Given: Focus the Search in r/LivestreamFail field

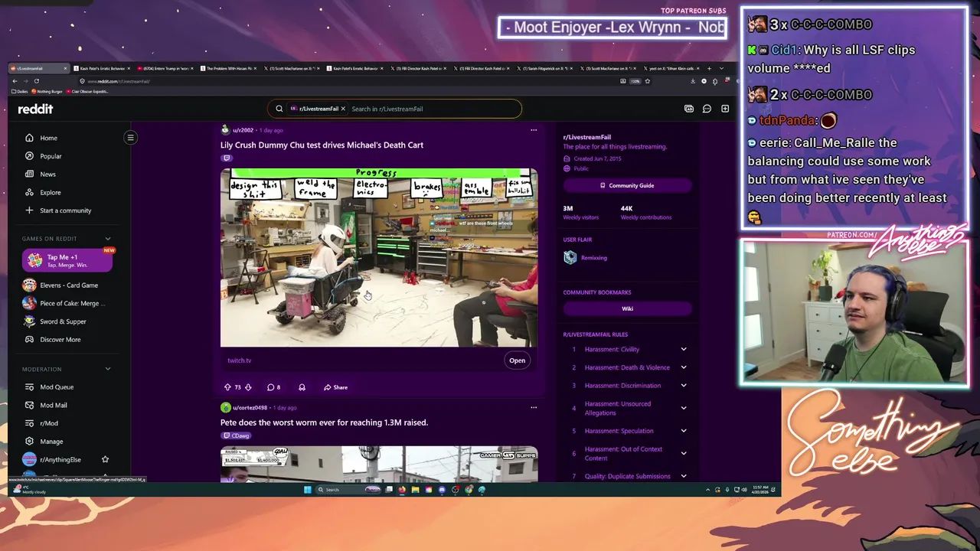Looking at the screenshot, I should [433, 109].
